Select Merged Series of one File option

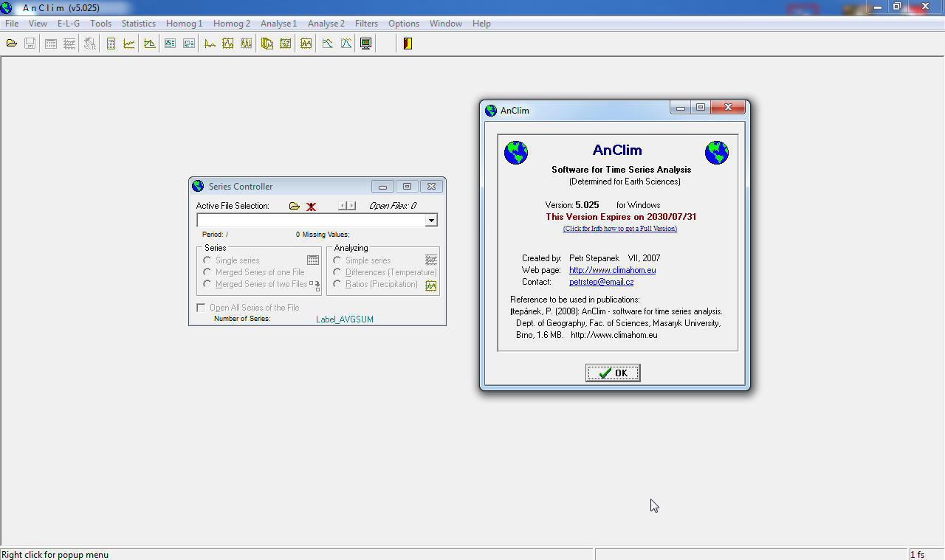click(207, 272)
